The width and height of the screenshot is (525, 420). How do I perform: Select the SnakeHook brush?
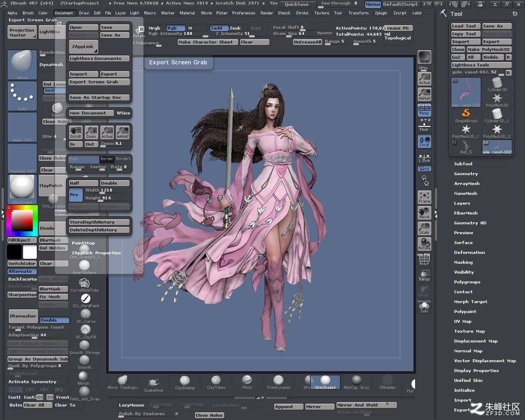pos(154,385)
